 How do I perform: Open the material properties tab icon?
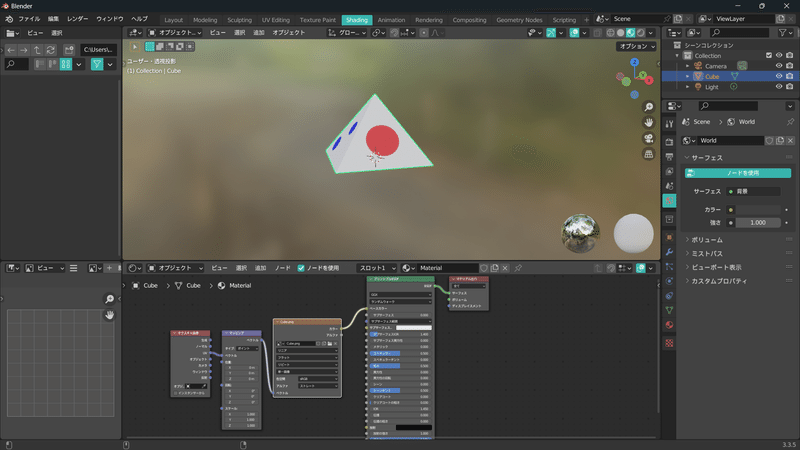point(669,325)
